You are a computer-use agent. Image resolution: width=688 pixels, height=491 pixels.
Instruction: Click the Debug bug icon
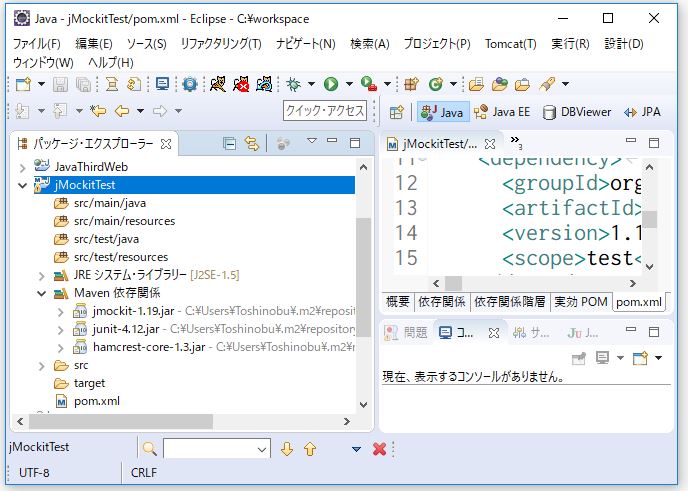pyautogui.click(x=294, y=84)
